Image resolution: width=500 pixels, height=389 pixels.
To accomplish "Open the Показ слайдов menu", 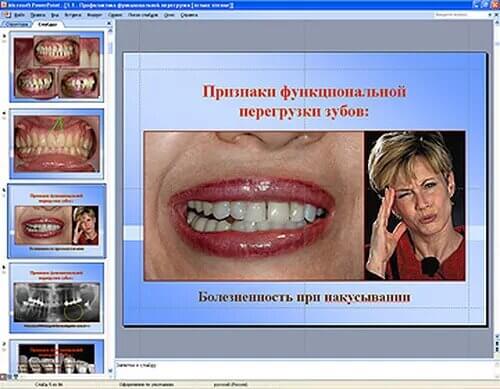I will pos(143,15).
